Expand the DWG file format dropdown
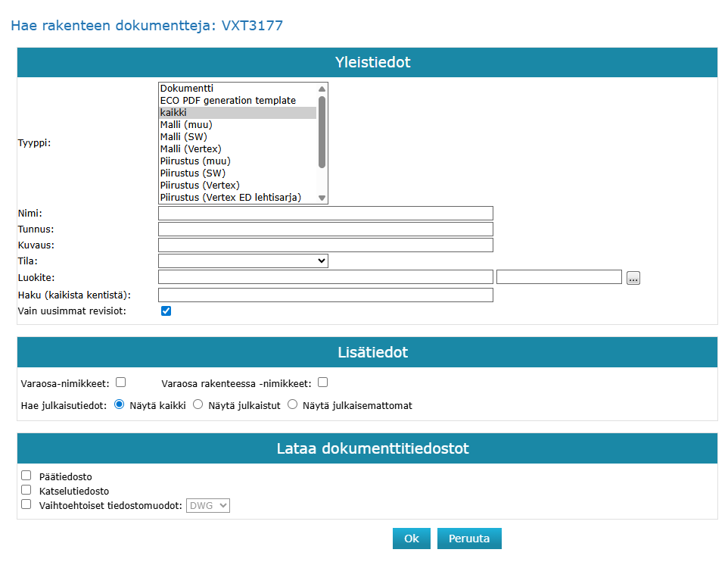728x562 pixels. (208, 505)
